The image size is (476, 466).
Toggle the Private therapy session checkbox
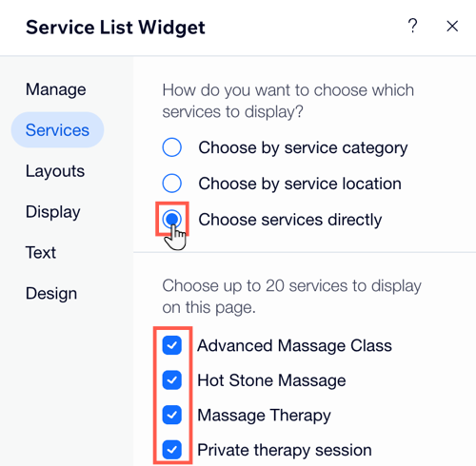coord(172,450)
